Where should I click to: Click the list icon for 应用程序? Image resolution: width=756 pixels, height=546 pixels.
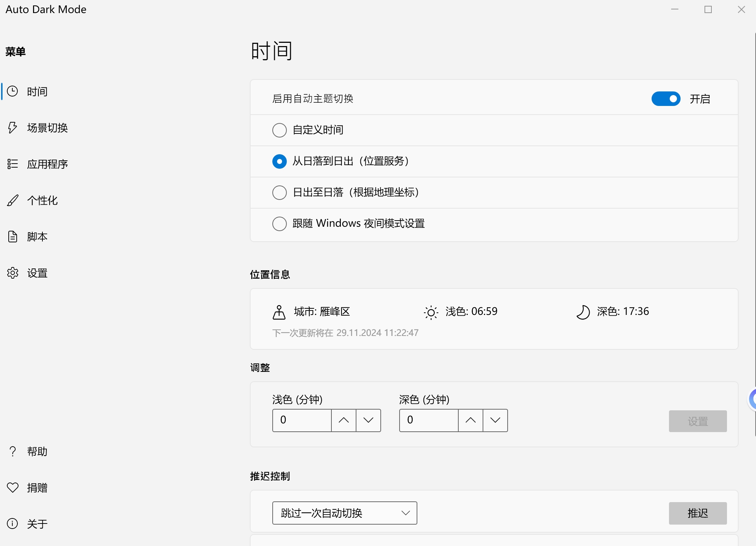(12, 164)
